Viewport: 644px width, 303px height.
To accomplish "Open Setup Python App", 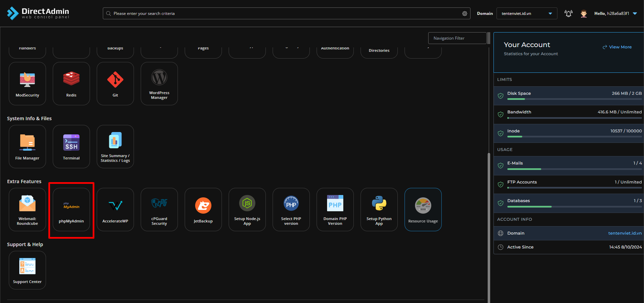I will 379,210.
